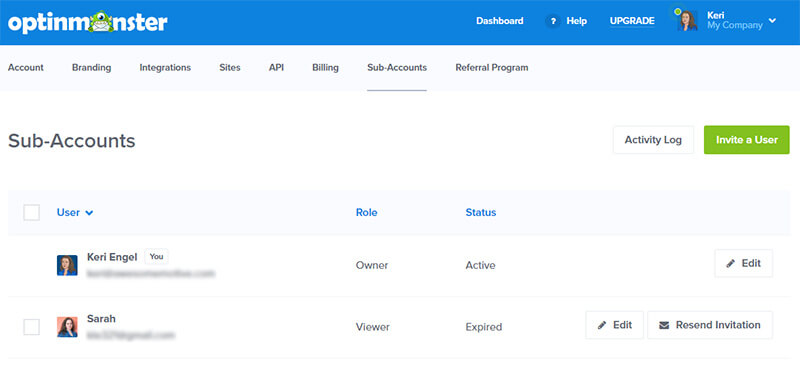Click Keri's avatar in the header
Viewport: 800px width, 373px height.
point(687,20)
